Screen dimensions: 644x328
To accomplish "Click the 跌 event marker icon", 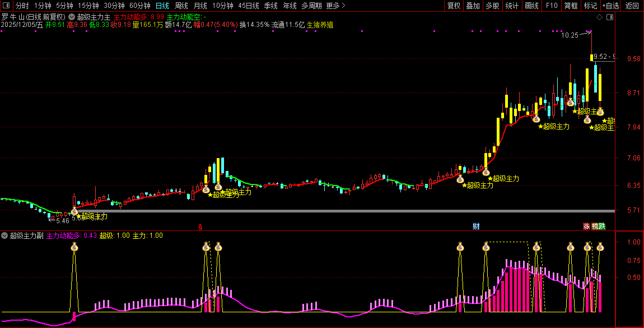I will (x=602, y=227).
